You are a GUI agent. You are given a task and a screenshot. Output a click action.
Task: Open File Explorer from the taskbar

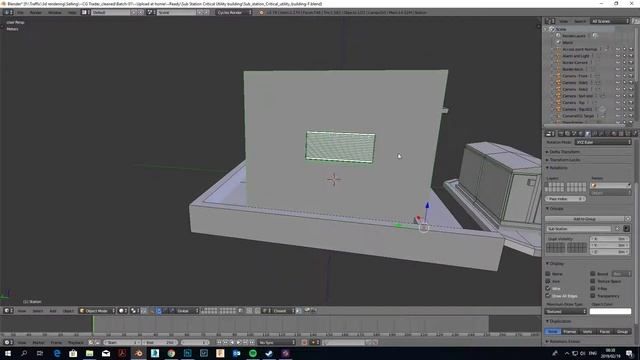[x=89, y=353]
